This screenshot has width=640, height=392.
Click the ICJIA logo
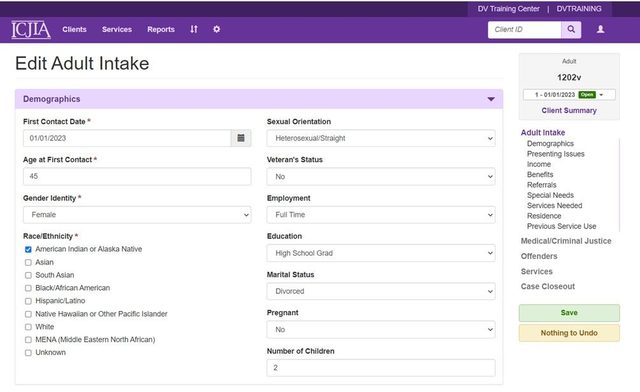point(31,29)
